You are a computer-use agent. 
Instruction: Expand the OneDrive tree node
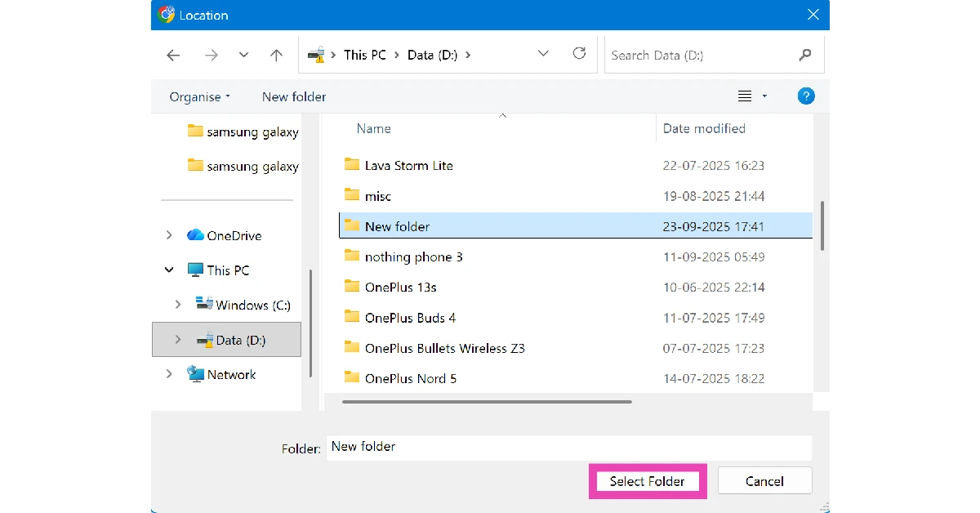point(169,235)
